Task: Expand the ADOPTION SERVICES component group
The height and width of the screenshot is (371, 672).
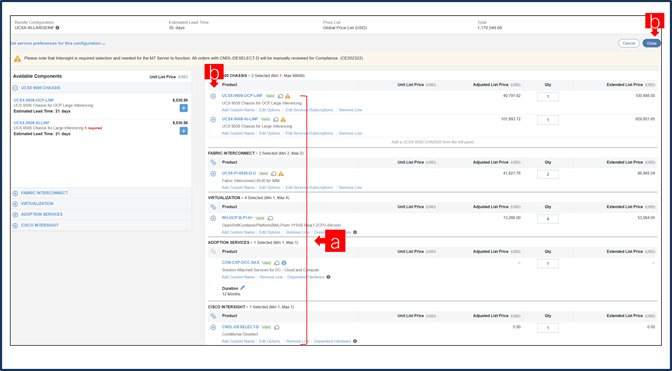Action: pos(15,214)
